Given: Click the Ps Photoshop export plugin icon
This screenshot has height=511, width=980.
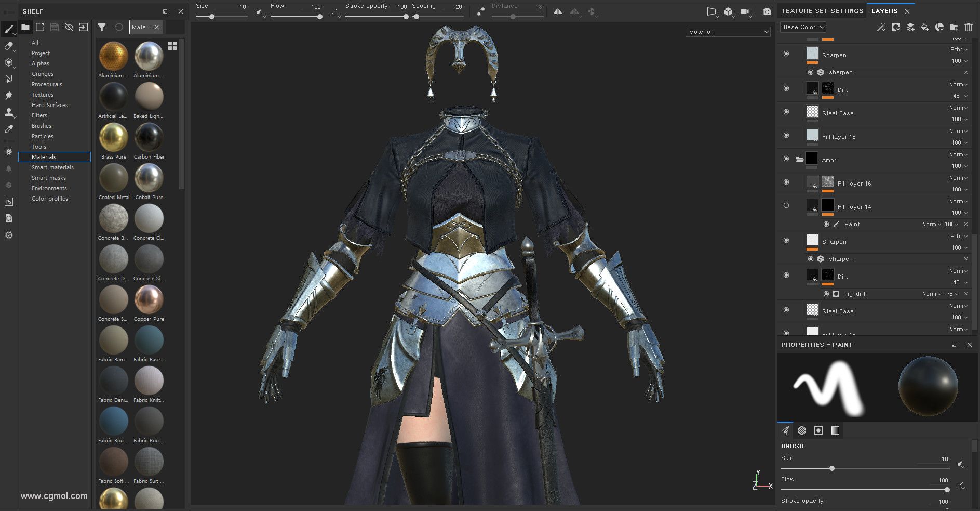Looking at the screenshot, I should pos(9,202).
